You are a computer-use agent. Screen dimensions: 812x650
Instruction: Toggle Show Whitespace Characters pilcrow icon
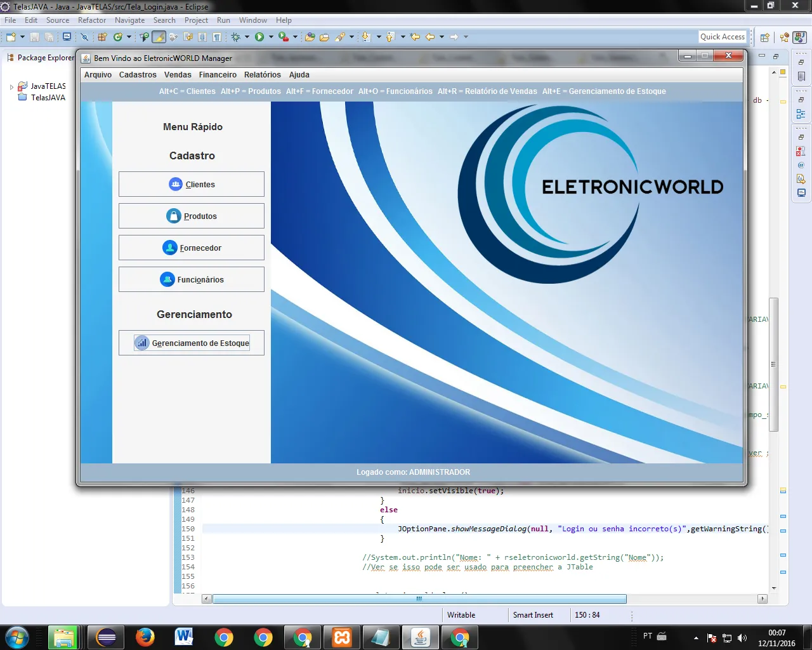click(x=217, y=37)
